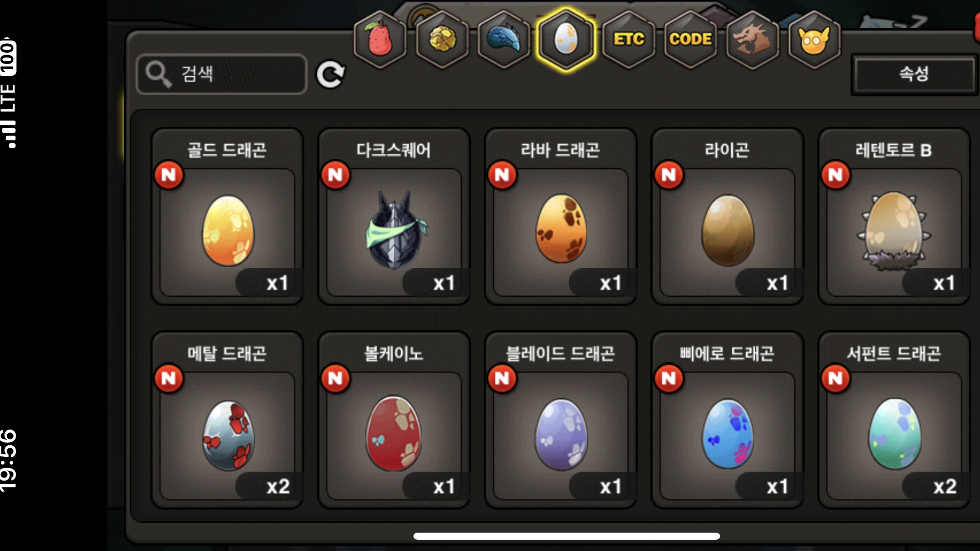Switch to the CODE tab
The height and width of the screenshot is (551, 980).
pos(690,40)
